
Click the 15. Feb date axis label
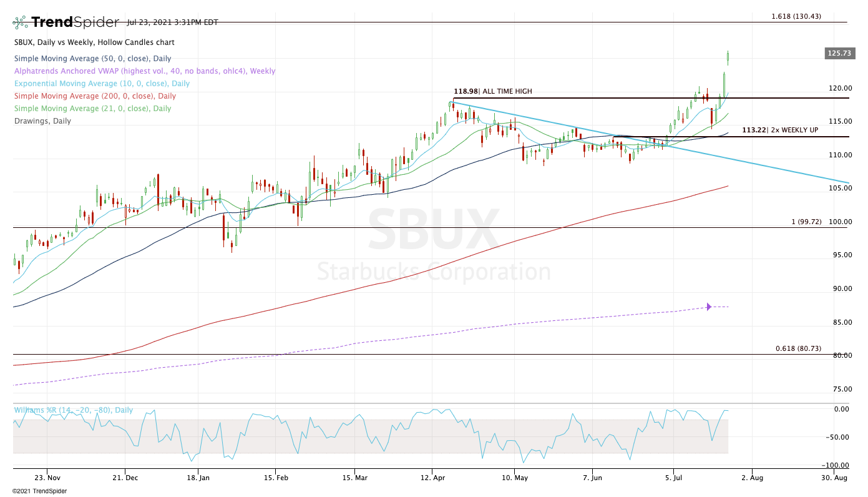(x=275, y=478)
